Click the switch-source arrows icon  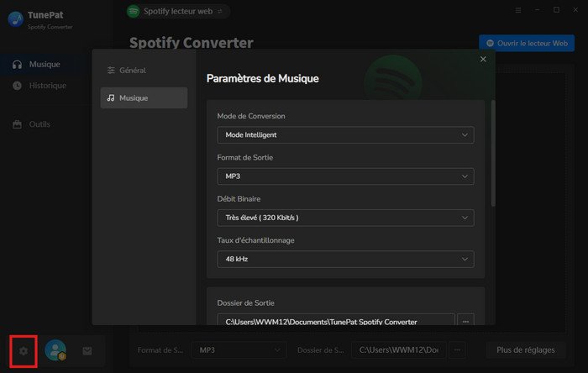click(220, 11)
